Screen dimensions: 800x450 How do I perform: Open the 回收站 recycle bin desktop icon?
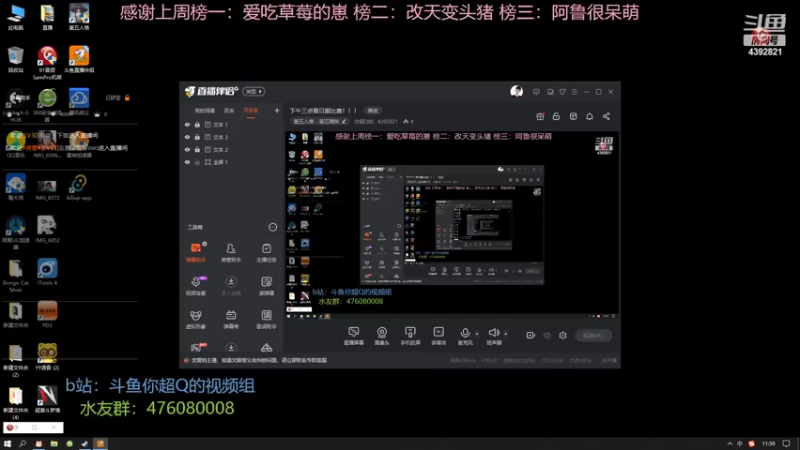click(x=15, y=60)
